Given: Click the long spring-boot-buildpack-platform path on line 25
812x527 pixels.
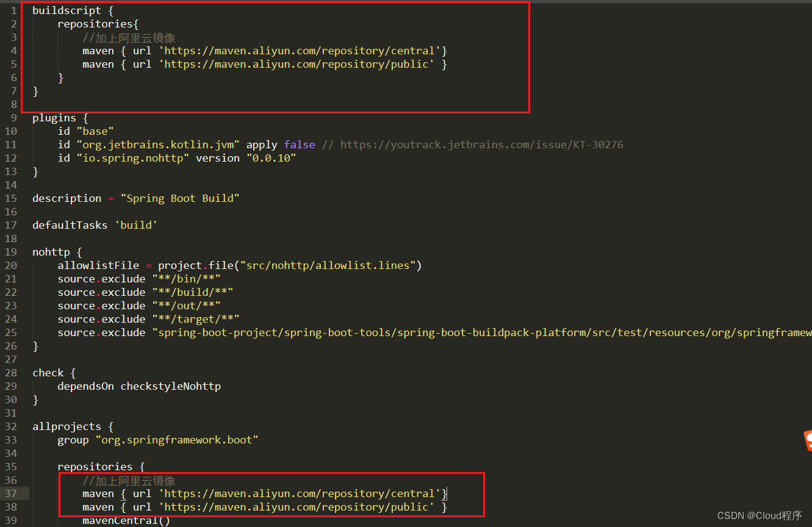Looking at the screenshot, I should point(482,332).
